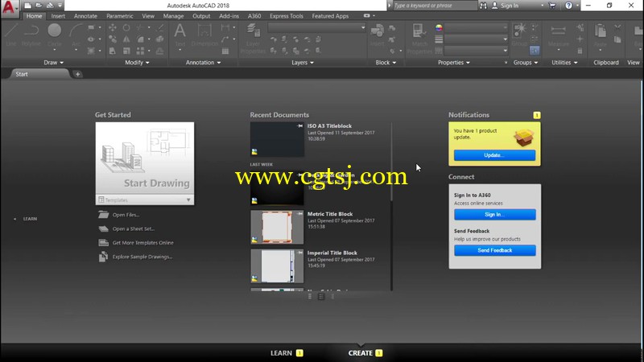
Task: Expand the Draw panel dropdown
Action: tap(53, 63)
